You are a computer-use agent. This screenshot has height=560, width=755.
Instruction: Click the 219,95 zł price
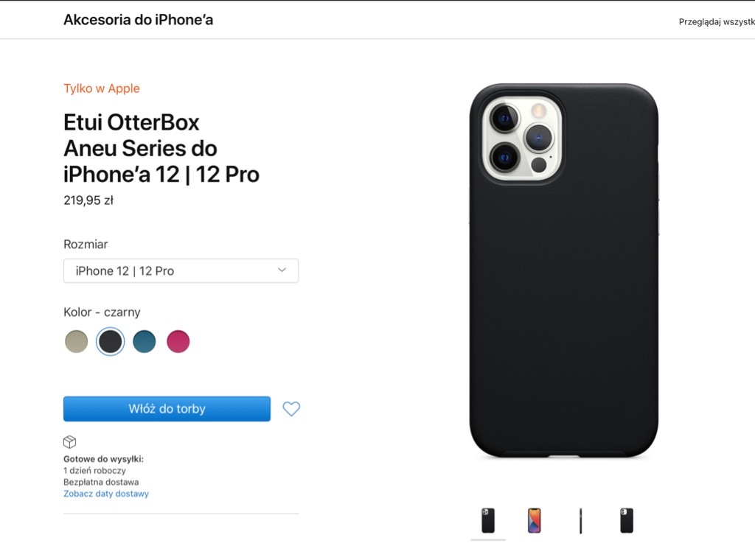click(x=88, y=200)
